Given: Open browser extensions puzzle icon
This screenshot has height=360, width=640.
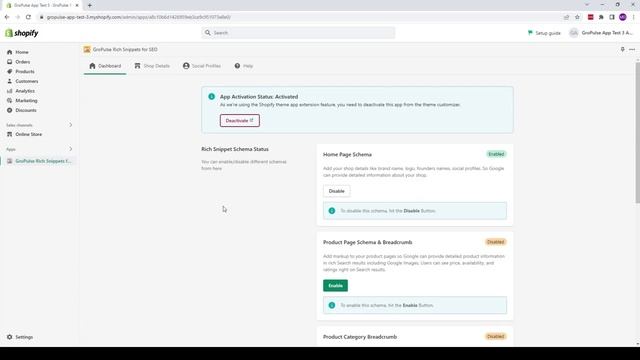Looking at the screenshot, I should [x=601, y=17].
